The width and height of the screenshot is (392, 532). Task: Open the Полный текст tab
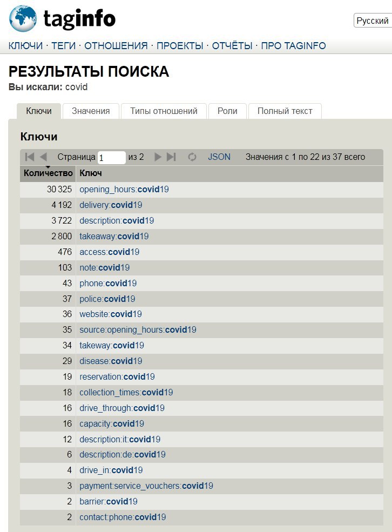click(285, 111)
